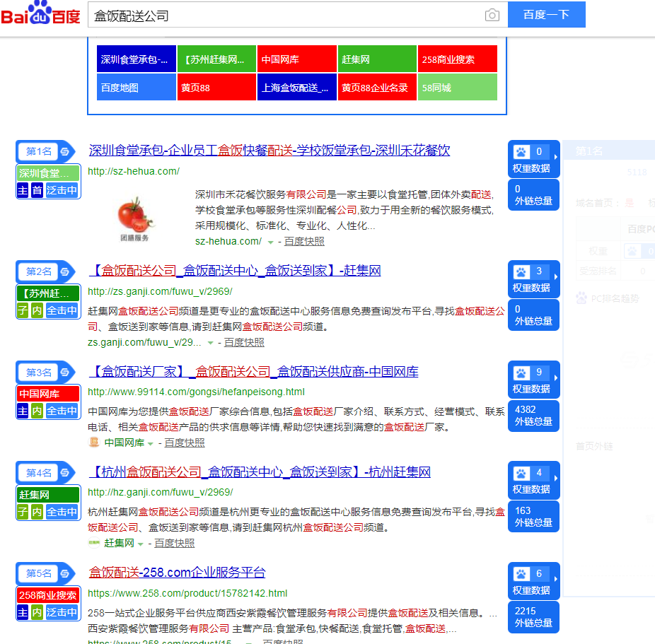This screenshot has width=655, height=644.
Task: Click the paw weight icon showing 3
Action: [521, 272]
